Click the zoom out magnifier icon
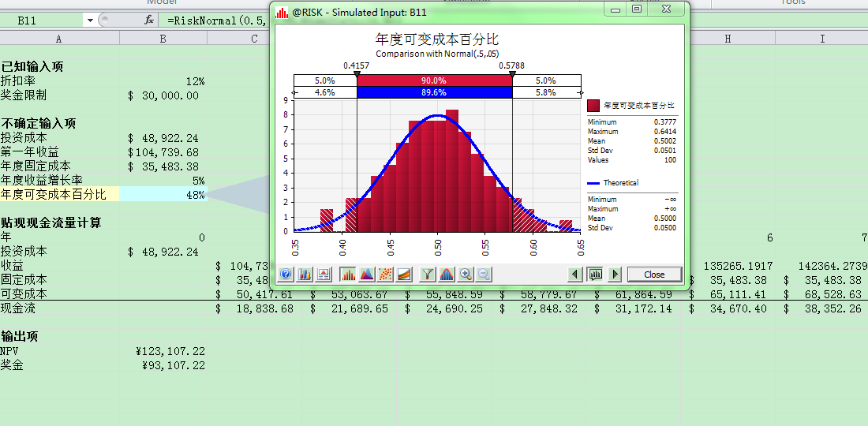868x426 pixels. 484,274
